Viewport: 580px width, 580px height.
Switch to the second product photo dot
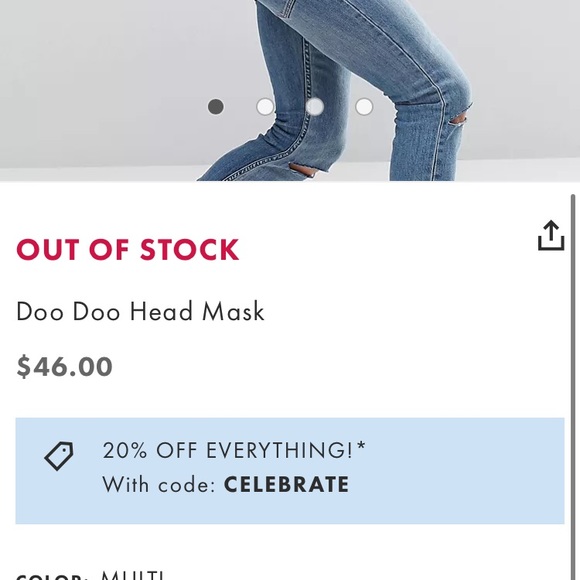tap(265, 107)
